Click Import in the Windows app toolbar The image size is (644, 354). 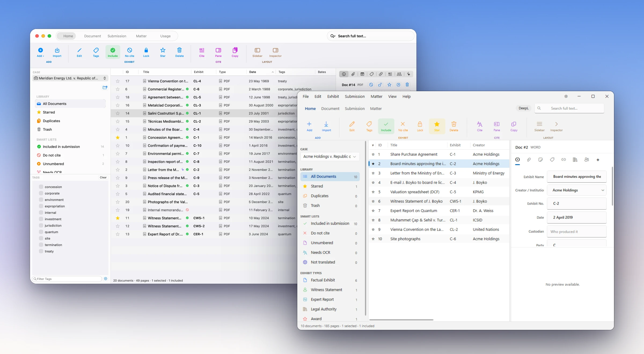[x=326, y=126]
